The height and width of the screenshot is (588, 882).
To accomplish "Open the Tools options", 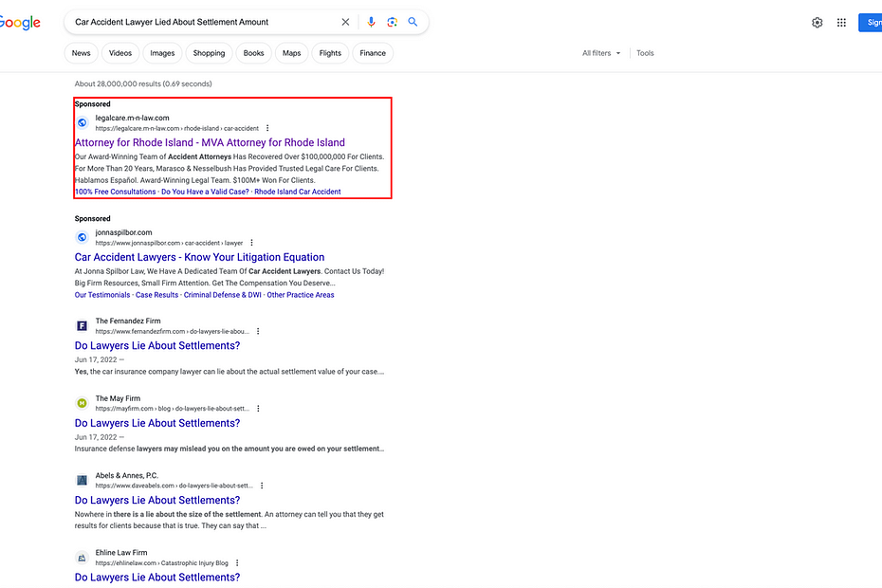I will [645, 53].
